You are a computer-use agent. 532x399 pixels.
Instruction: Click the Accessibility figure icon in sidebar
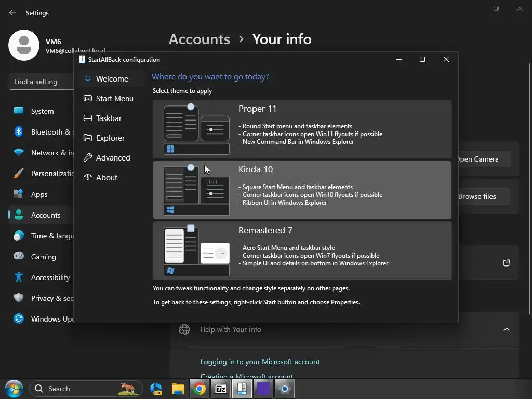[x=19, y=277]
